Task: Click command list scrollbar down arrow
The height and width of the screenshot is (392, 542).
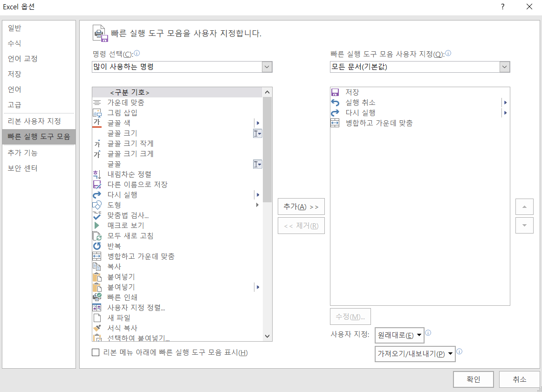Action: click(267, 336)
